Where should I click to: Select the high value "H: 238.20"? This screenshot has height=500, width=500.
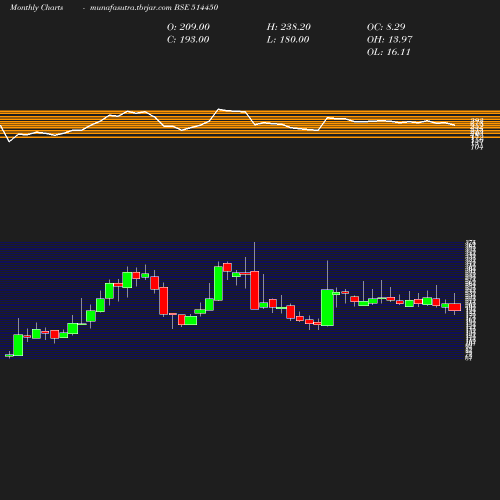(289, 27)
